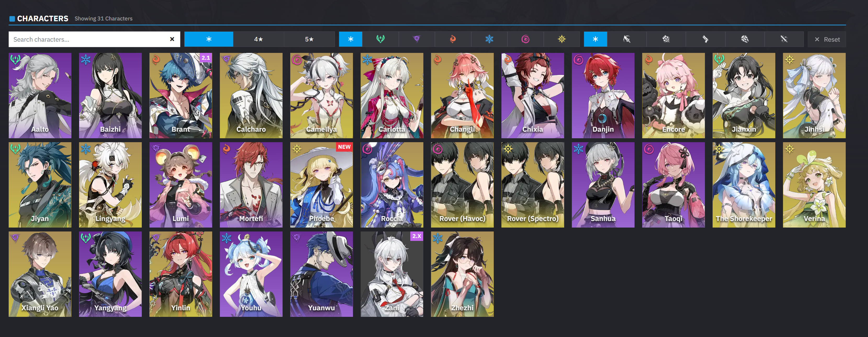Viewport: 868px width, 337px height.
Task: Filter by Pistols weapon icon
Action: 705,39
